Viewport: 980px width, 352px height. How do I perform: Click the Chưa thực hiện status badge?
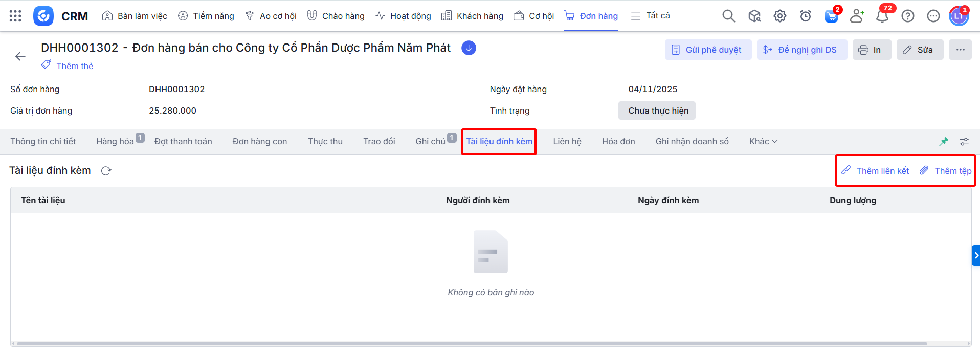pyautogui.click(x=657, y=111)
